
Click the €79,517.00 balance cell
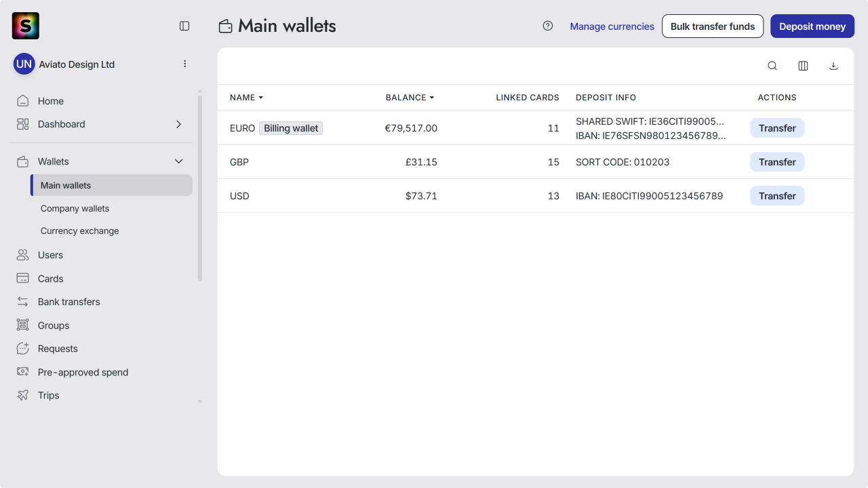click(411, 128)
